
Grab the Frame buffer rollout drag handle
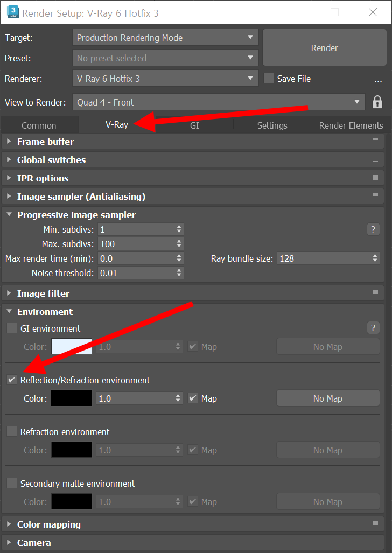coord(375,141)
